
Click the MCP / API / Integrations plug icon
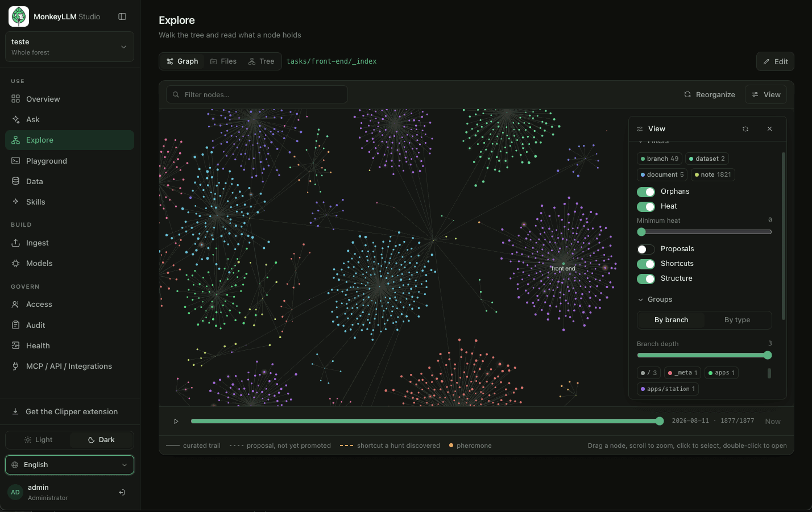point(16,366)
